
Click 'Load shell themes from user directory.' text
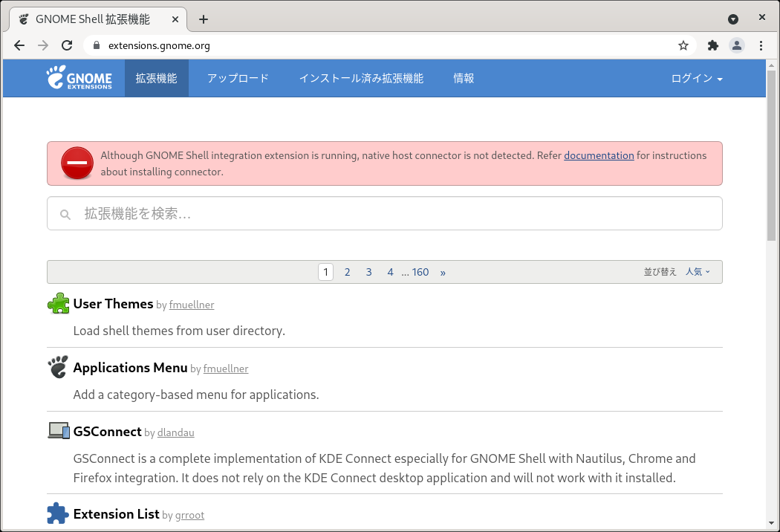tap(179, 331)
